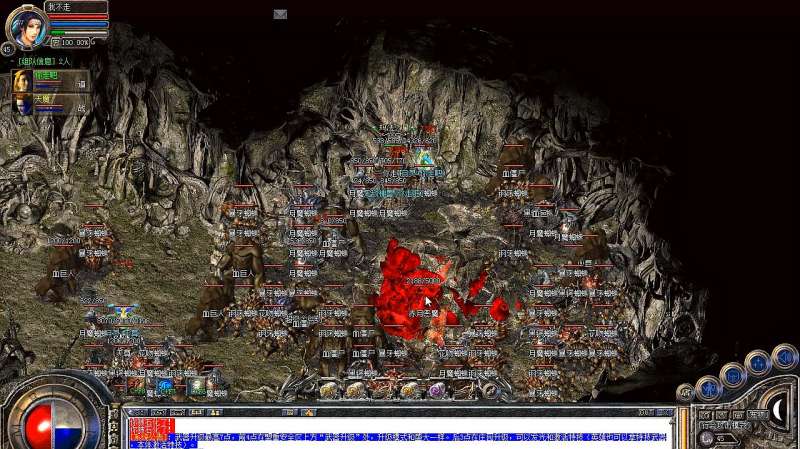
Task: Click first small square button above attack mode
Action: coord(706,415)
